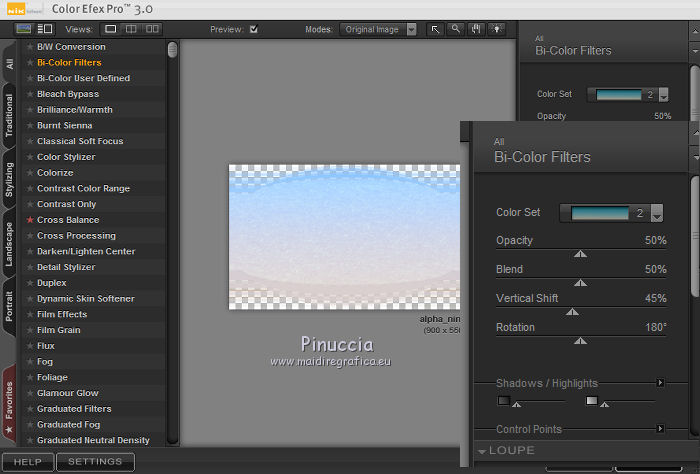Toggle favorite star for Colorize
This screenshot has height=474, width=700.
(x=30, y=172)
